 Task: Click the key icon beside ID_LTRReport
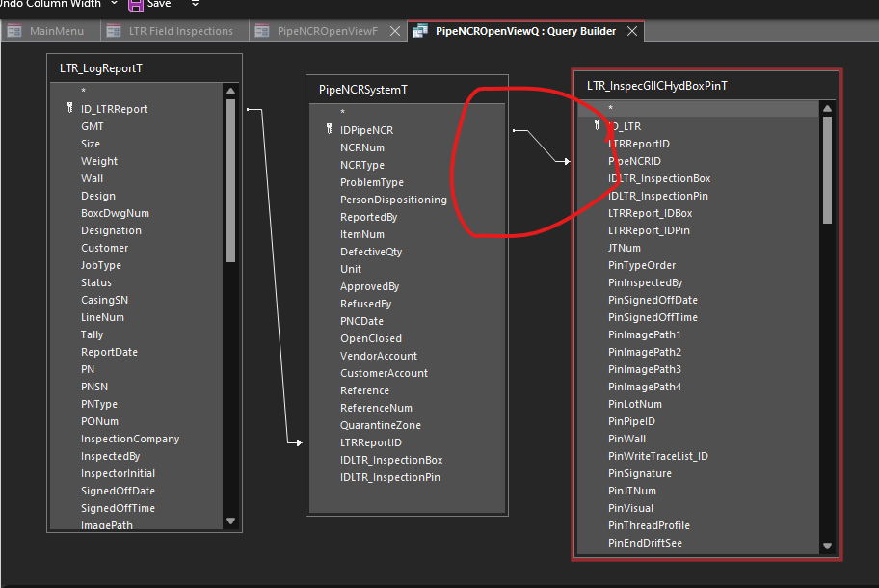(70, 109)
